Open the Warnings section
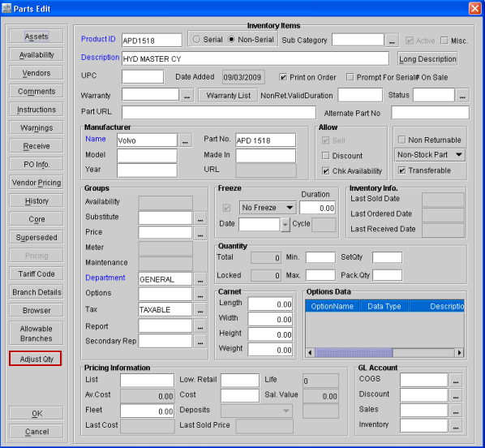 point(36,127)
